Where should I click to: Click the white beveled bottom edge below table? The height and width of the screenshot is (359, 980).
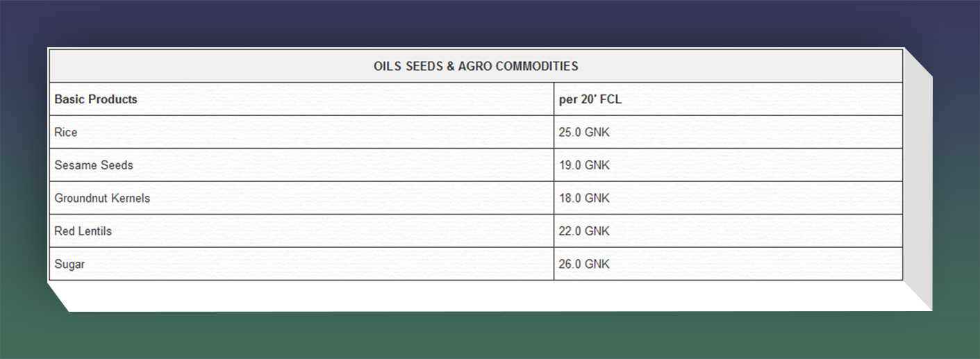coord(486,297)
